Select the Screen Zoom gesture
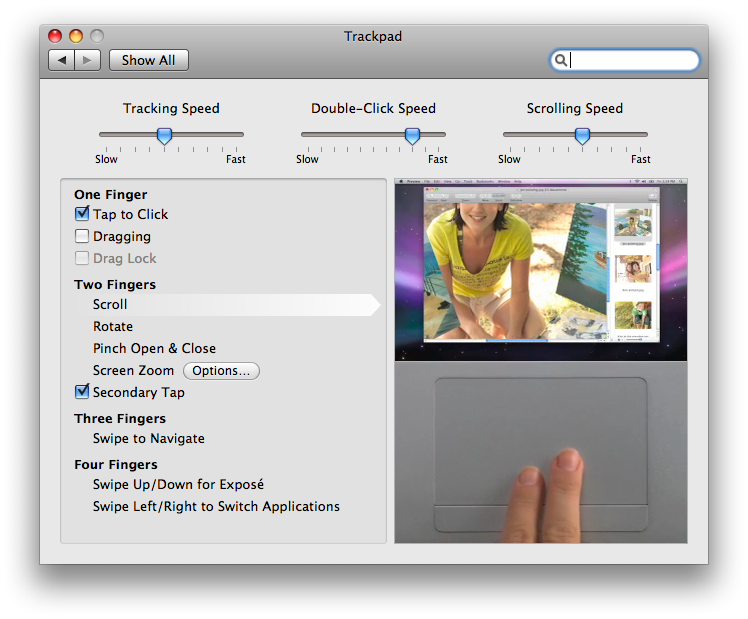 [133, 371]
